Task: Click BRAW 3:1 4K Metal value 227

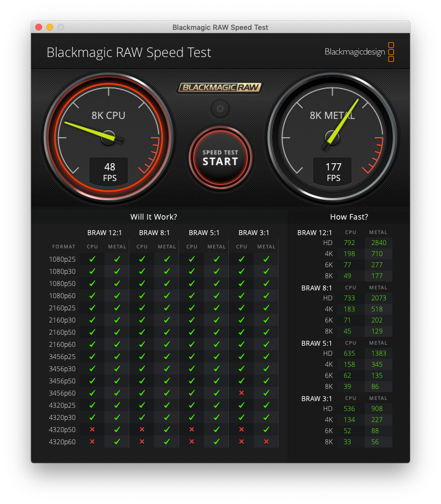Action: pyautogui.click(x=377, y=420)
